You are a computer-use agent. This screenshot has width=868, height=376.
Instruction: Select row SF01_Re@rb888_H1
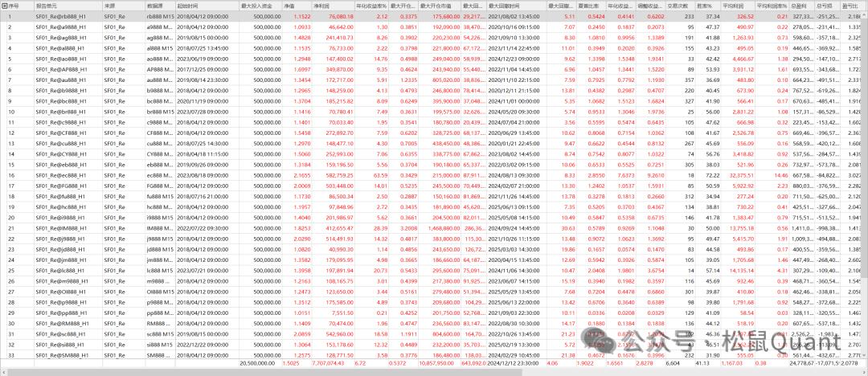click(60, 16)
